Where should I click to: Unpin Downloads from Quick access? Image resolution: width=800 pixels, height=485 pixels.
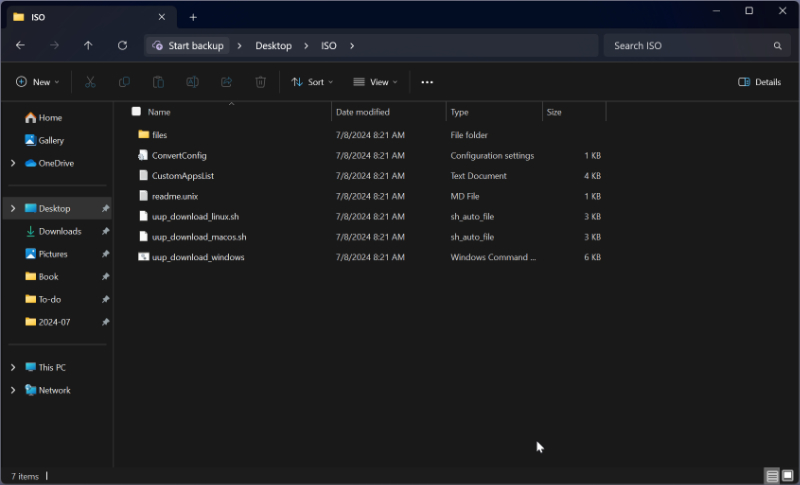pos(105,231)
